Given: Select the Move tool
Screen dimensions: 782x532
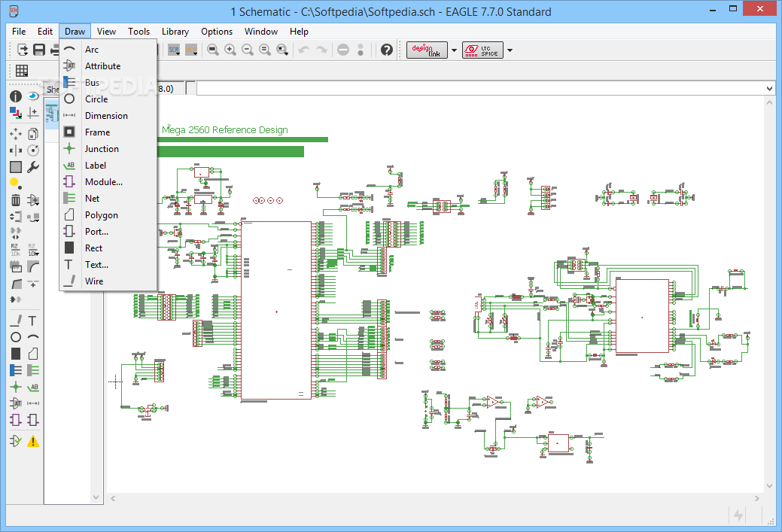Looking at the screenshot, I should [16, 134].
